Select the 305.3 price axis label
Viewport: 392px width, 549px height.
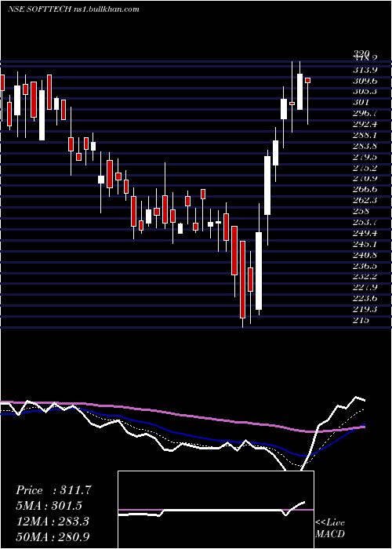click(x=366, y=92)
